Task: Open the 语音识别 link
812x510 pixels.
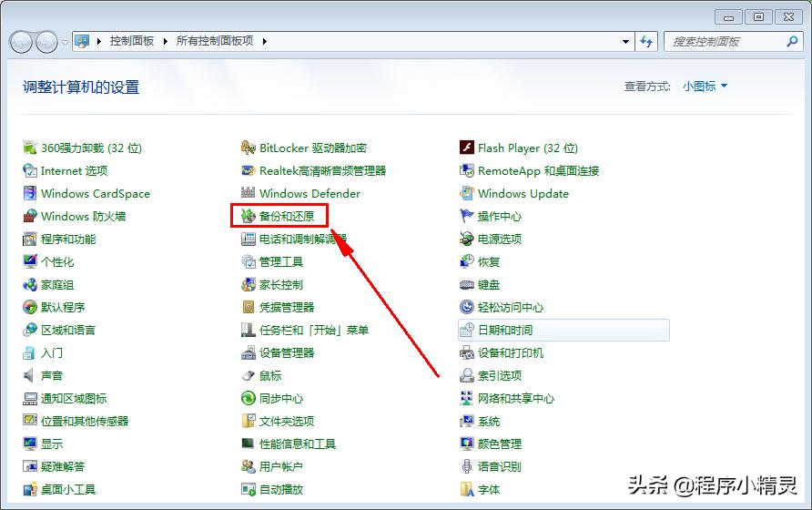Action: 499,466
